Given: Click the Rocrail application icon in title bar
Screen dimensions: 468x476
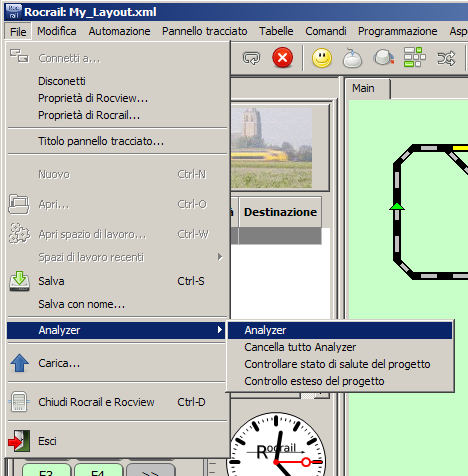Looking at the screenshot, I should pos(14,12).
